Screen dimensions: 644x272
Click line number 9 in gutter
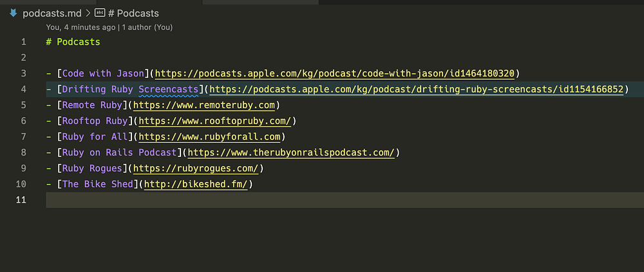click(x=23, y=168)
